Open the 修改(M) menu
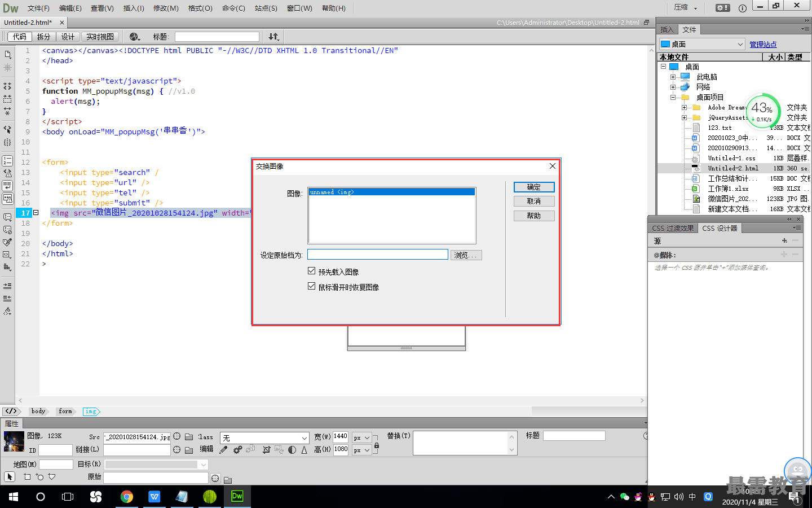Viewport: 812px width, 508px height. point(166,8)
